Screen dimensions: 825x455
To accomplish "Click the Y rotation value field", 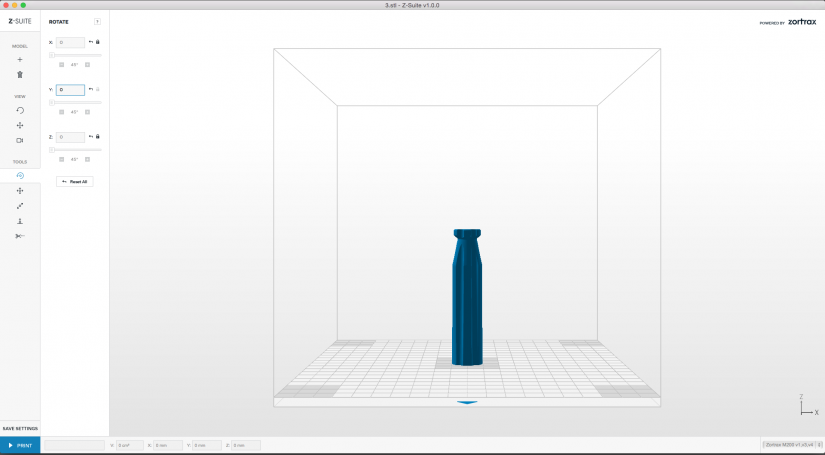I will coord(70,90).
